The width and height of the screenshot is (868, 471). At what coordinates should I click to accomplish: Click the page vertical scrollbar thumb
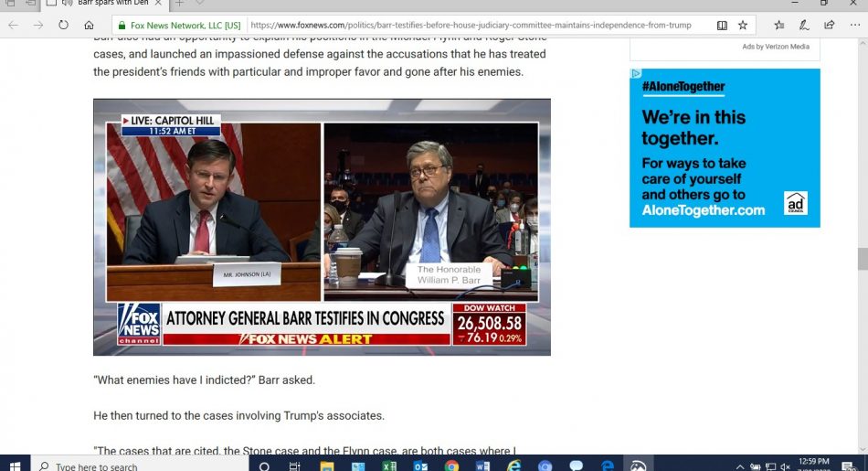pyautogui.click(x=863, y=258)
